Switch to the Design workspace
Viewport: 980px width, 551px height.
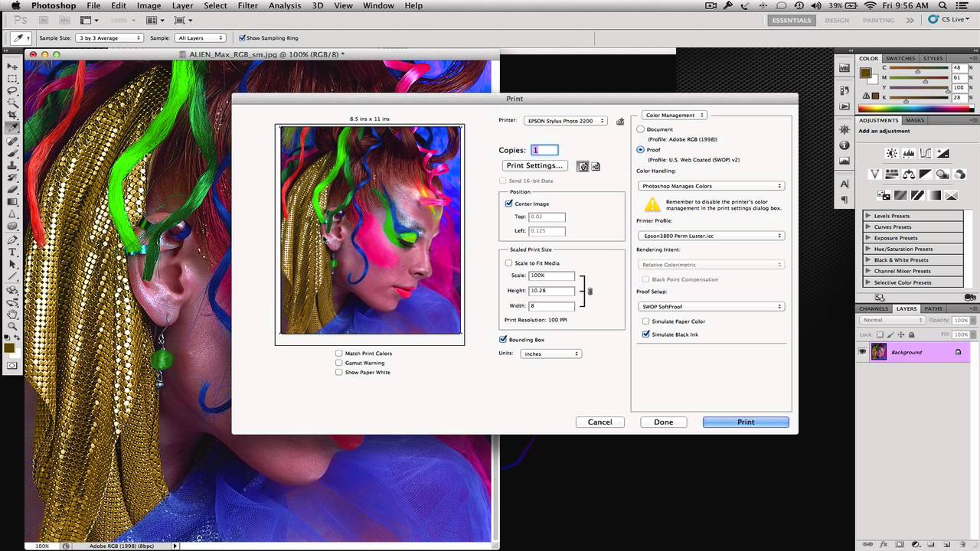click(837, 20)
